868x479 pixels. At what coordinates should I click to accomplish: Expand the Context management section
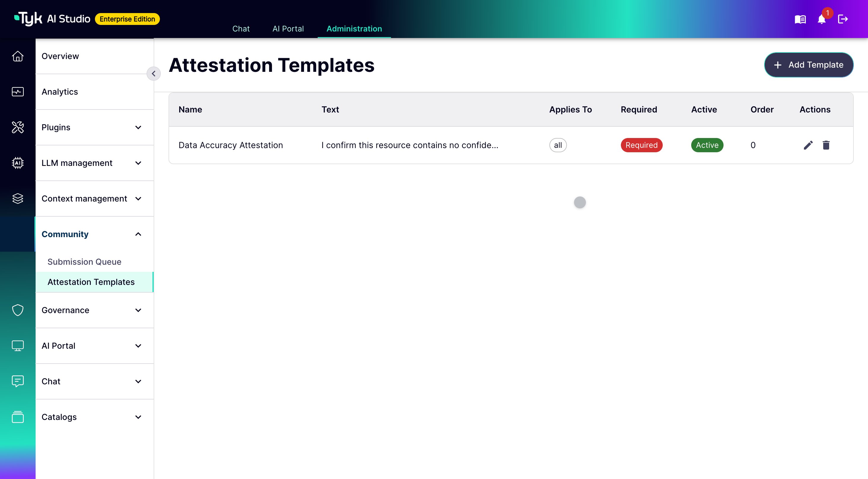94,199
